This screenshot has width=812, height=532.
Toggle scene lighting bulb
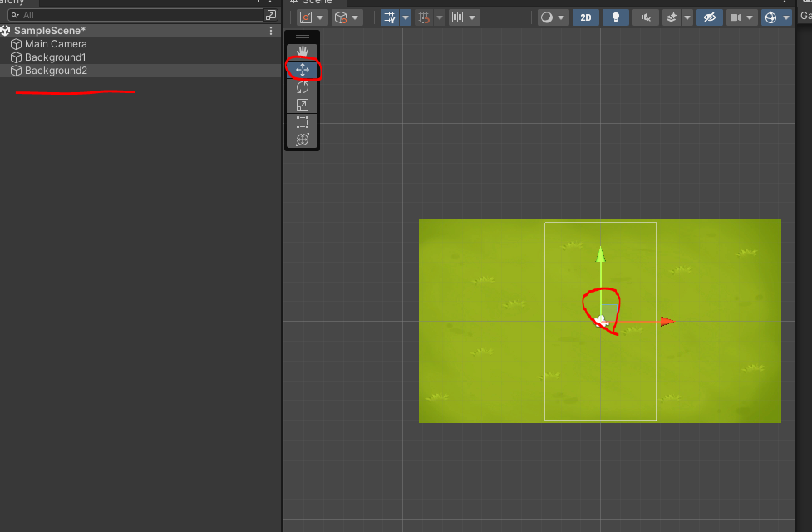616,17
